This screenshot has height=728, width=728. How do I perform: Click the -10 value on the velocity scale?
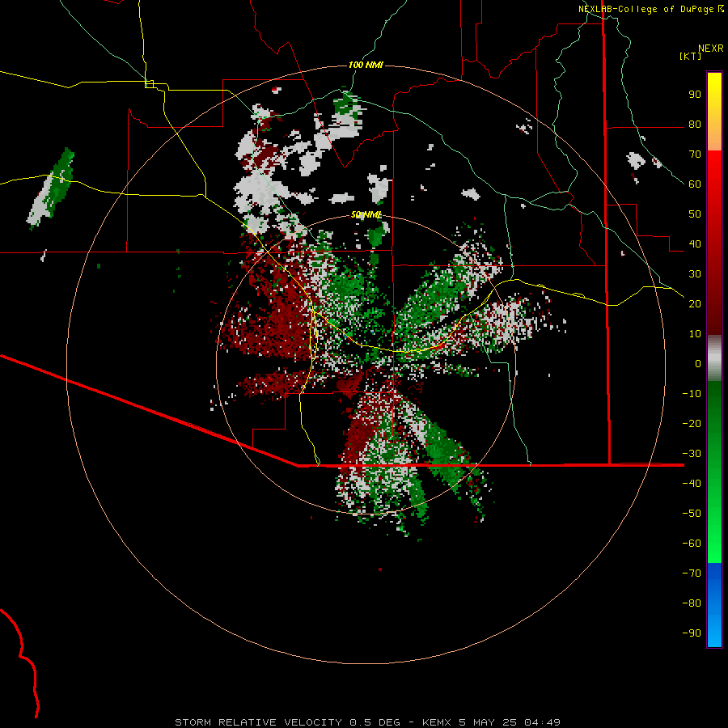pyautogui.click(x=692, y=394)
